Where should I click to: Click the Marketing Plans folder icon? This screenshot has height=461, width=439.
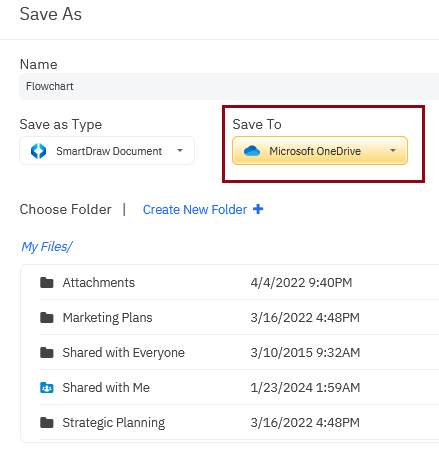coord(47,318)
